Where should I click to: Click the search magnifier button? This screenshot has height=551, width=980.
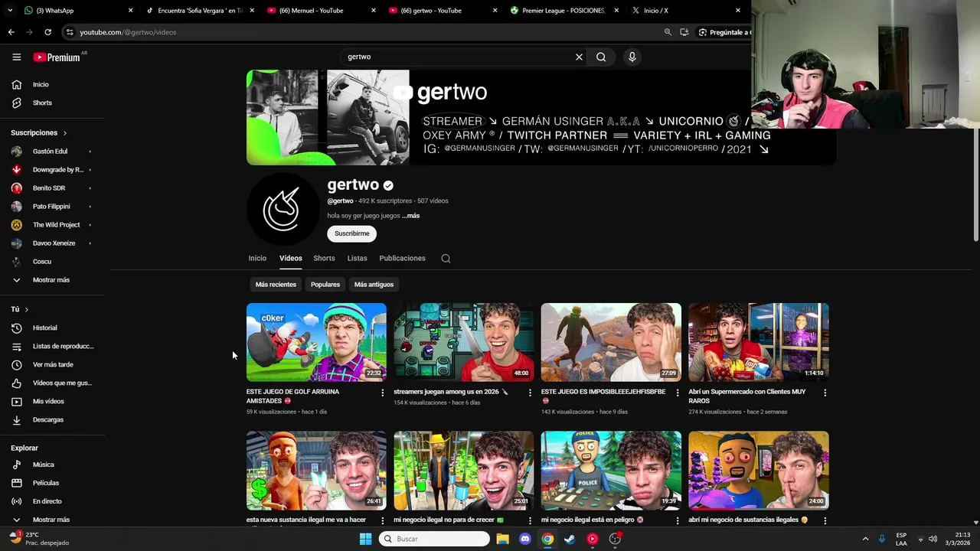click(601, 57)
